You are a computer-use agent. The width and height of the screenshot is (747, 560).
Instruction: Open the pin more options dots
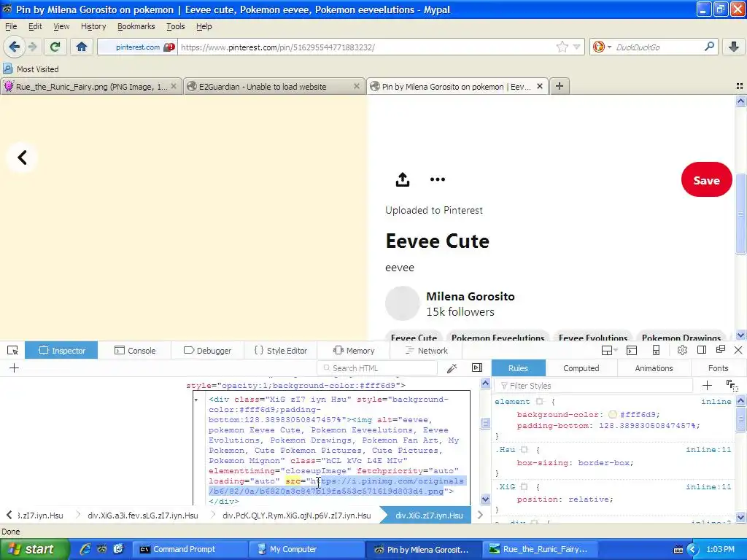(x=438, y=179)
